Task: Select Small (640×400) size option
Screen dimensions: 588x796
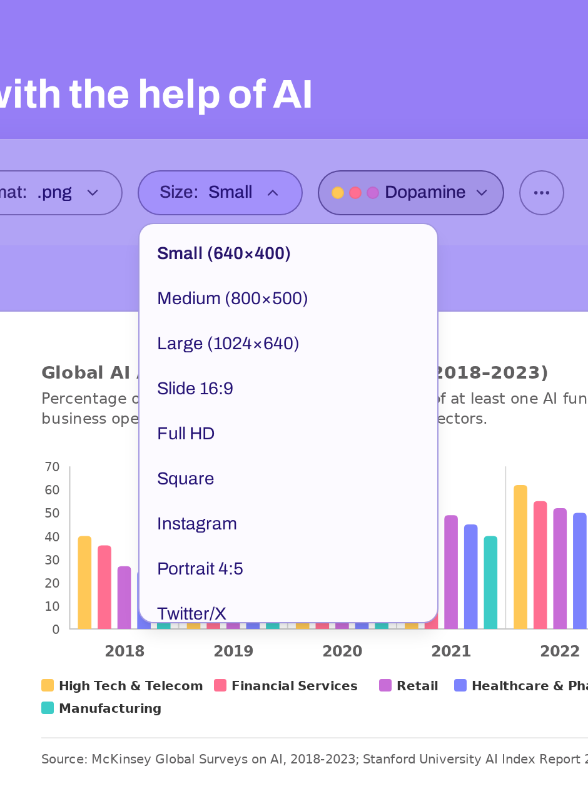Action: click(288, 253)
